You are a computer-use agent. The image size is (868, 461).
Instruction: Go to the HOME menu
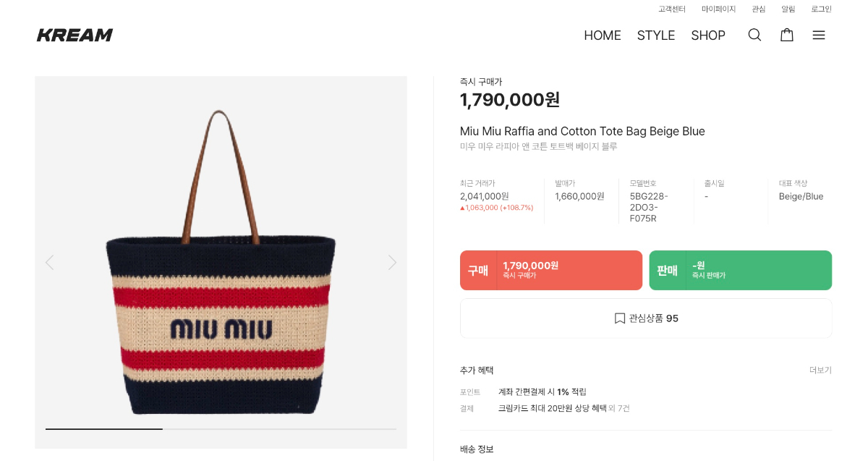tap(603, 35)
